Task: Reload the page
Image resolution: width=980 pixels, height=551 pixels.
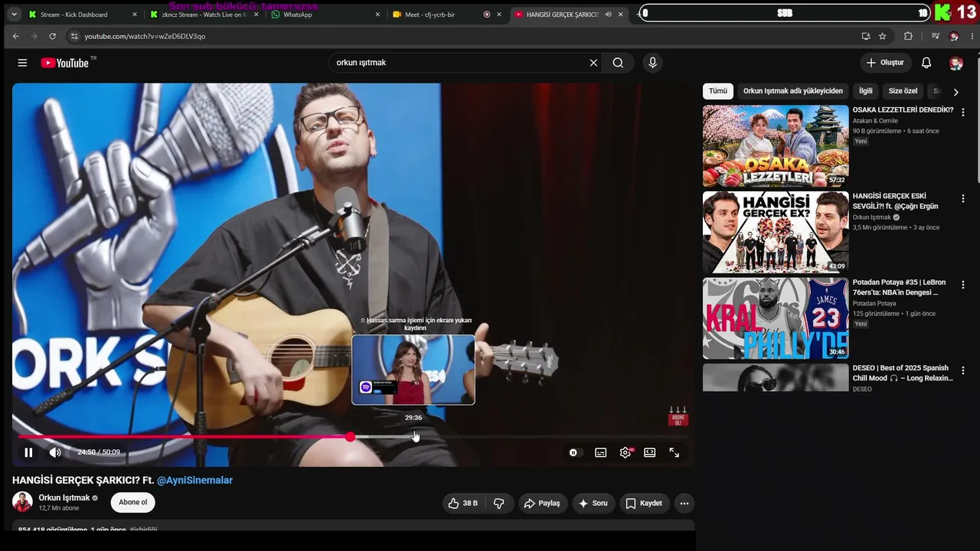Action: (52, 36)
